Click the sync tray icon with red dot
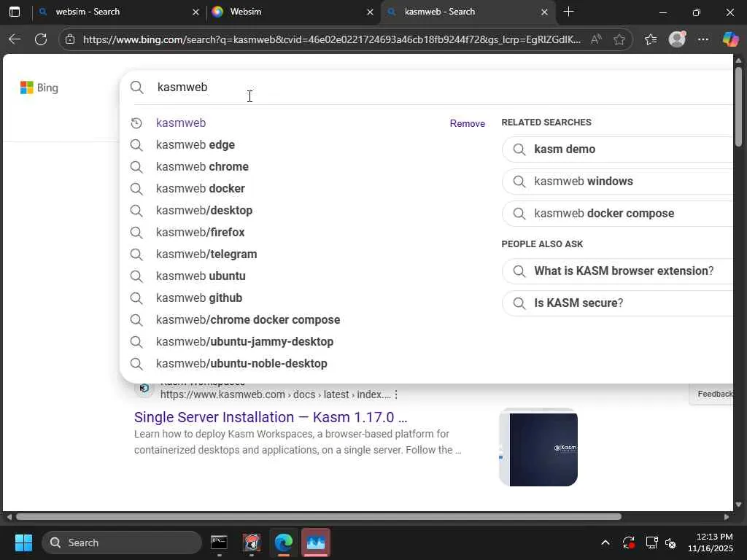Screen dimensions: 747x560 628,542
